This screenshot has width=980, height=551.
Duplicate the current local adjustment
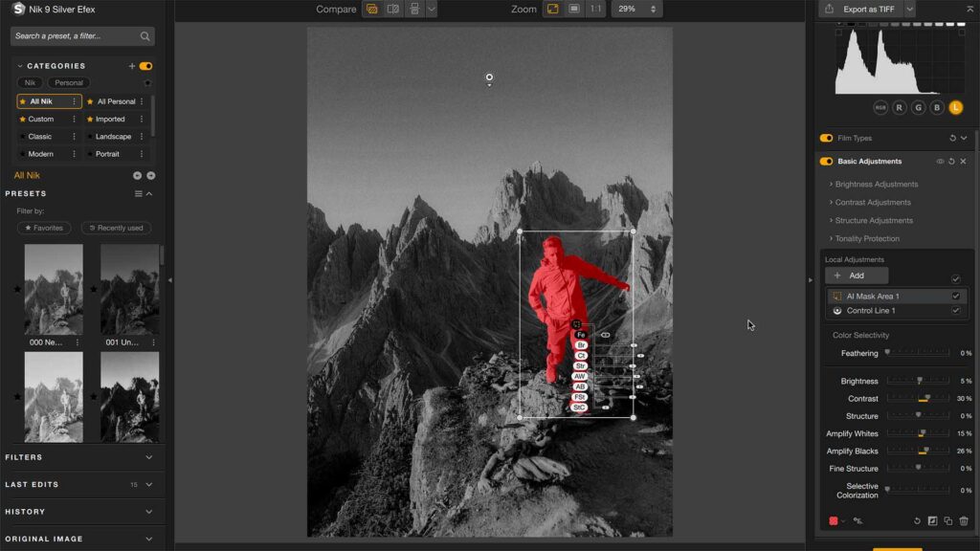pyautogui.click(x=948, y=520)
